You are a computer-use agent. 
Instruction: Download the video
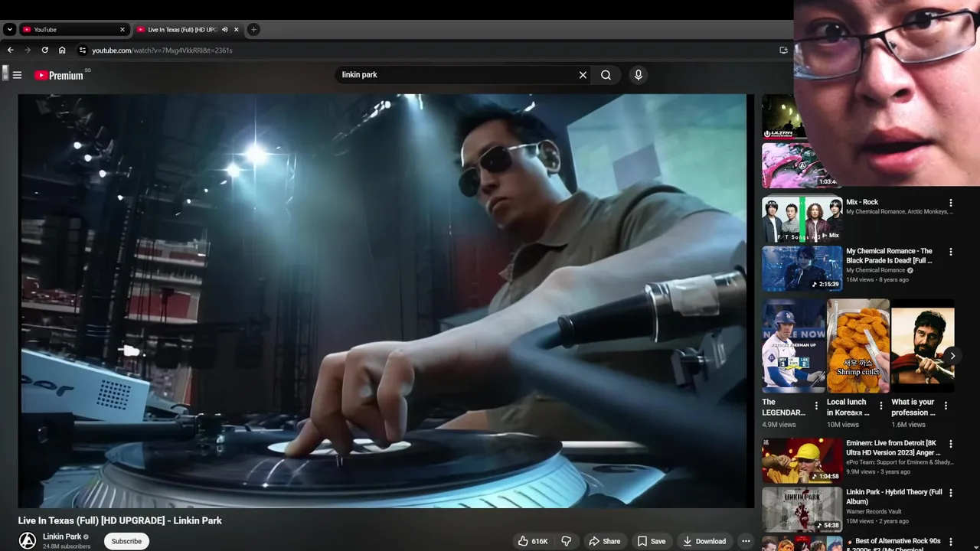[x=704, y=541]
